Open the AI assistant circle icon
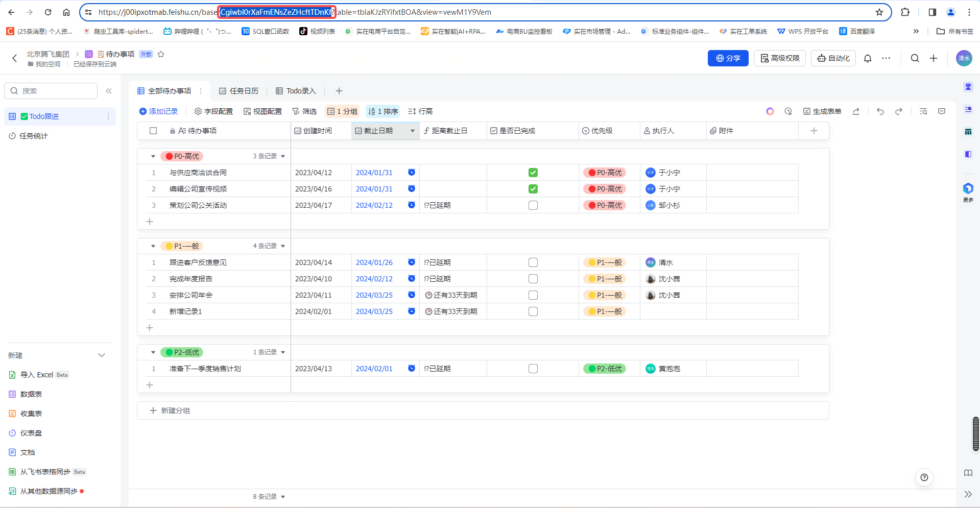The height and width of the screenshot is (508, 980). coord(770,111)
